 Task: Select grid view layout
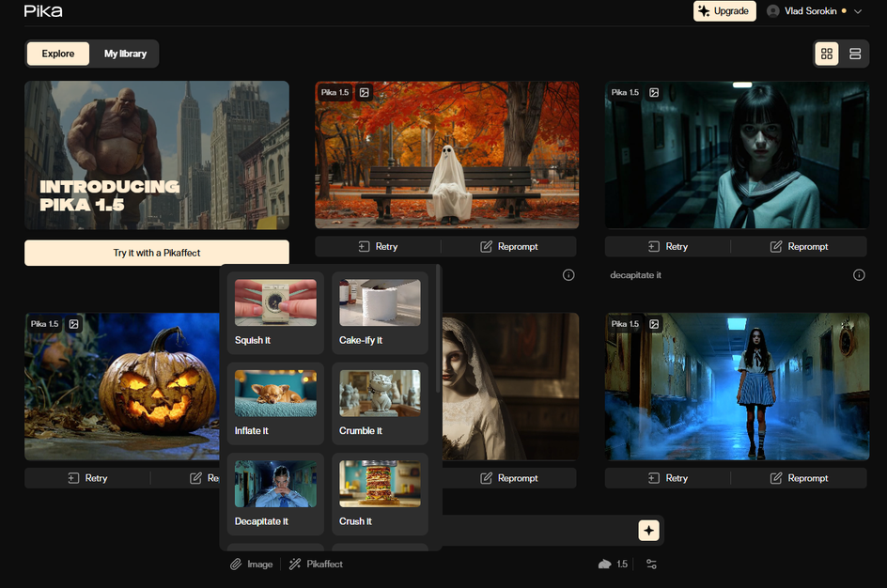tap(827, 54)
